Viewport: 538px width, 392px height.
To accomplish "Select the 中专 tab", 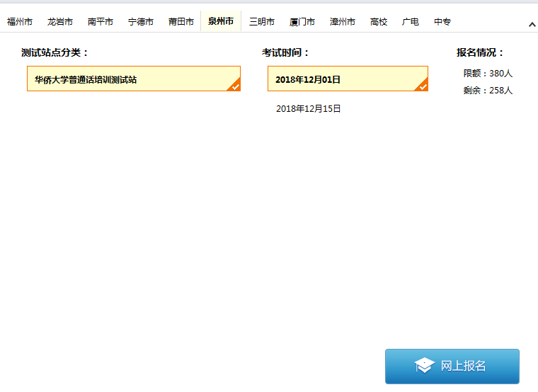I will click(442, 22).
